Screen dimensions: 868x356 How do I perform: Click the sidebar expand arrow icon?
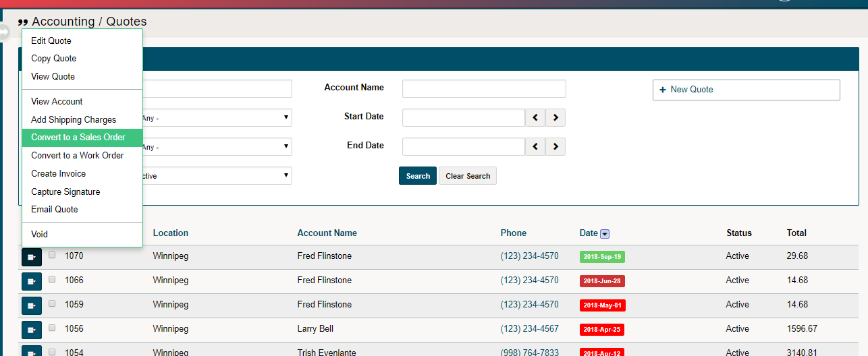(5, 31)
